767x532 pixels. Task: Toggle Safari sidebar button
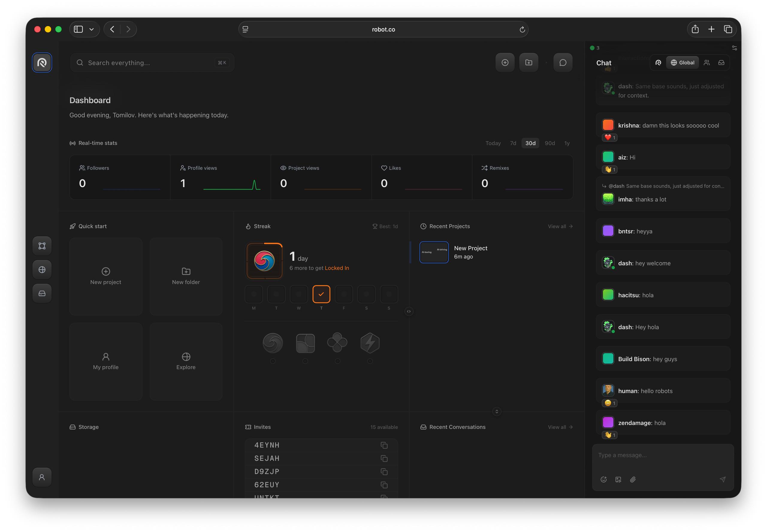(78, 29)
